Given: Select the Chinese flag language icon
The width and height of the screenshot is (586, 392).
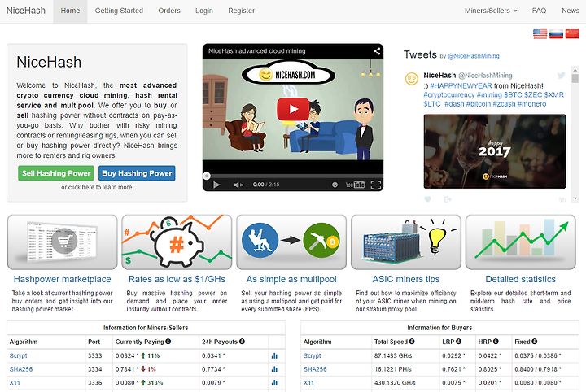Looking at the screenshot, I should [x=572, y=34].
